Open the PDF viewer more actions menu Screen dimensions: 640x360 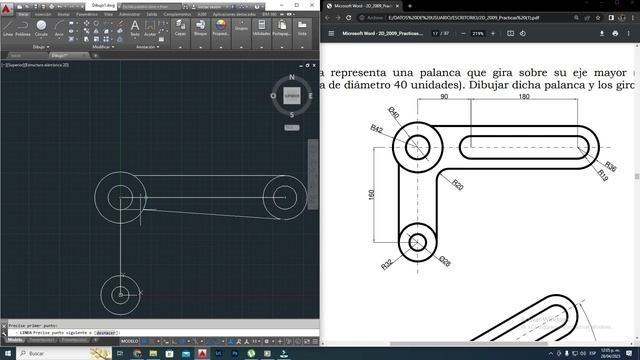coord(629,33)
